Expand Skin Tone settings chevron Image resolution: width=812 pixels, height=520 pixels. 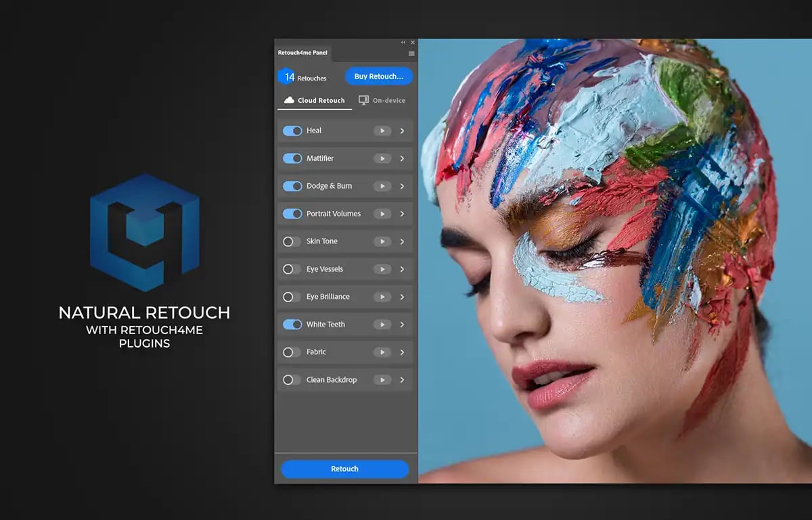click(402, 241)
